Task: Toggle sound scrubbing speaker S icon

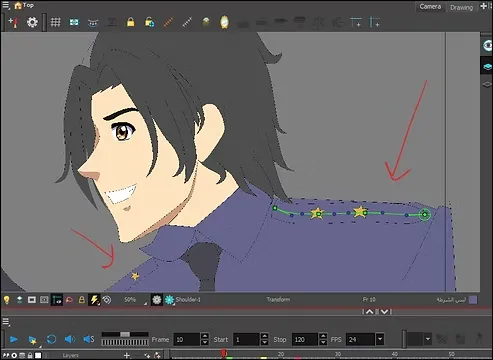Action: coord(89,339)
